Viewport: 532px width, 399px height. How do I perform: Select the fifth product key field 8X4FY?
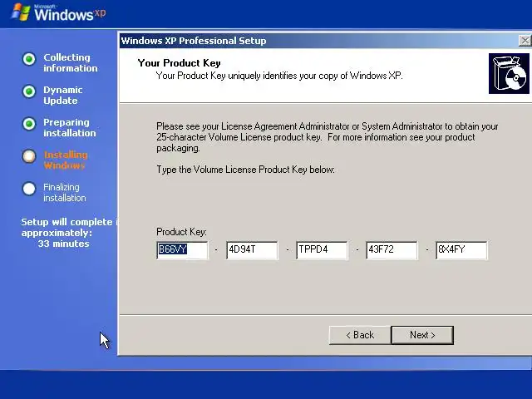(x=461, y=250)
